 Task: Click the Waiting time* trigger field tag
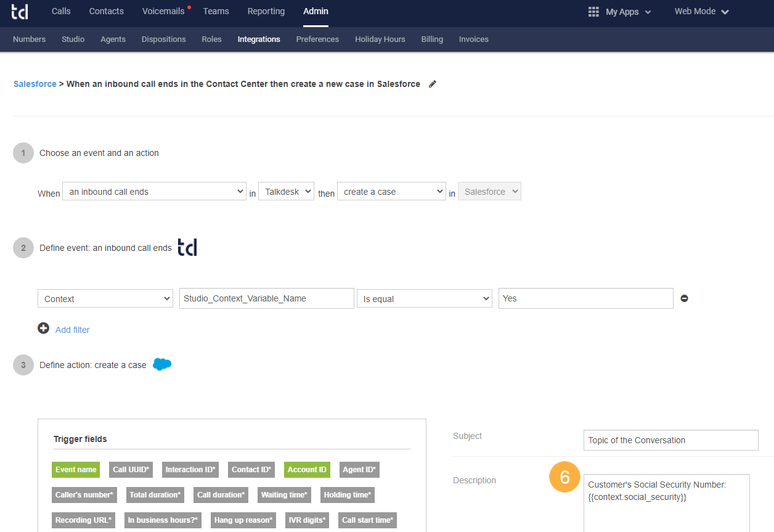[284, 495]
